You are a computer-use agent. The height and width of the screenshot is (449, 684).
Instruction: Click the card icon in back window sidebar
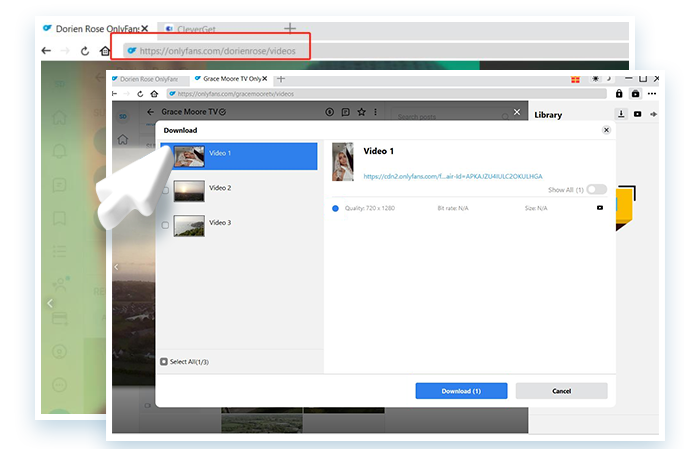click(x=60, y=319)
